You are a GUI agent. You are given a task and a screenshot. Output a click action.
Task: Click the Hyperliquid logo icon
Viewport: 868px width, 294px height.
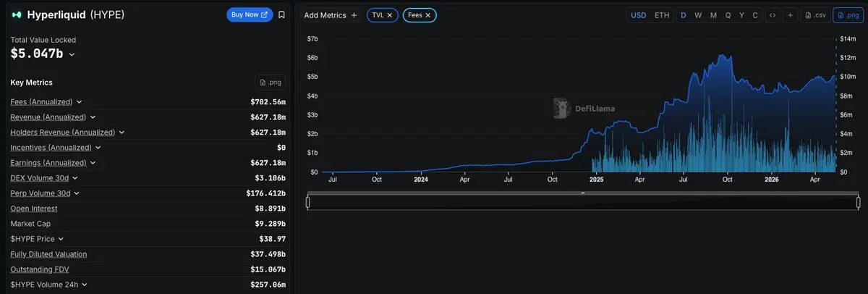coord(17,14)
